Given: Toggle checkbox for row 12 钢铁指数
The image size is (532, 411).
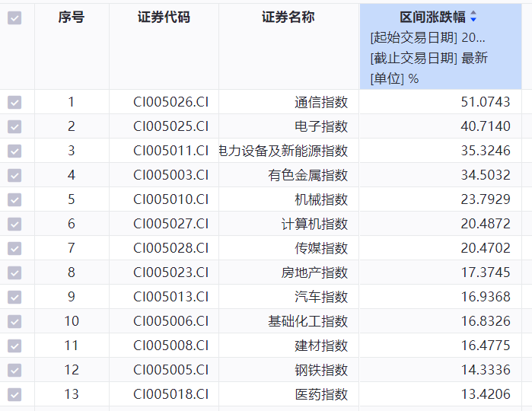Looking at the screenshot, I should (14, 370).
